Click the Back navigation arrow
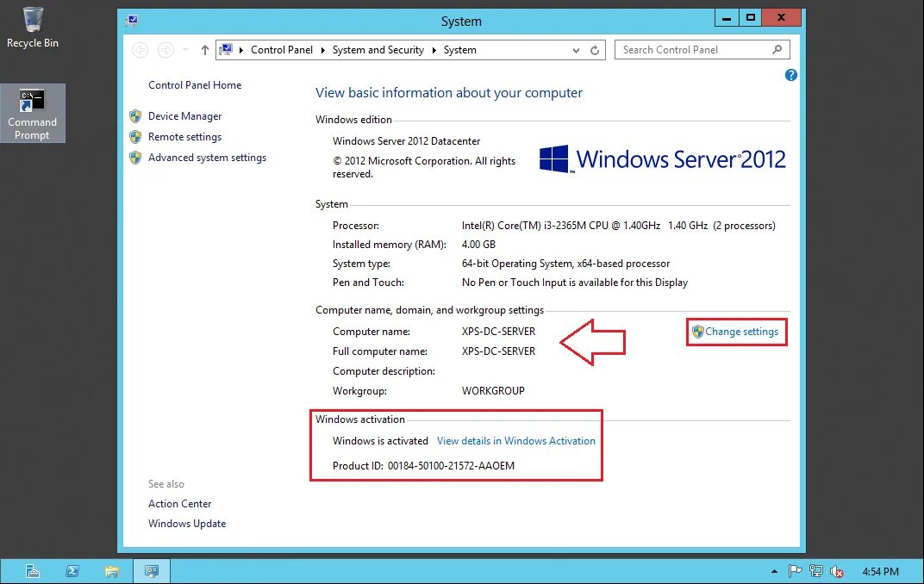This screenshot has width=924, height=584. click(x=140, y=50)
